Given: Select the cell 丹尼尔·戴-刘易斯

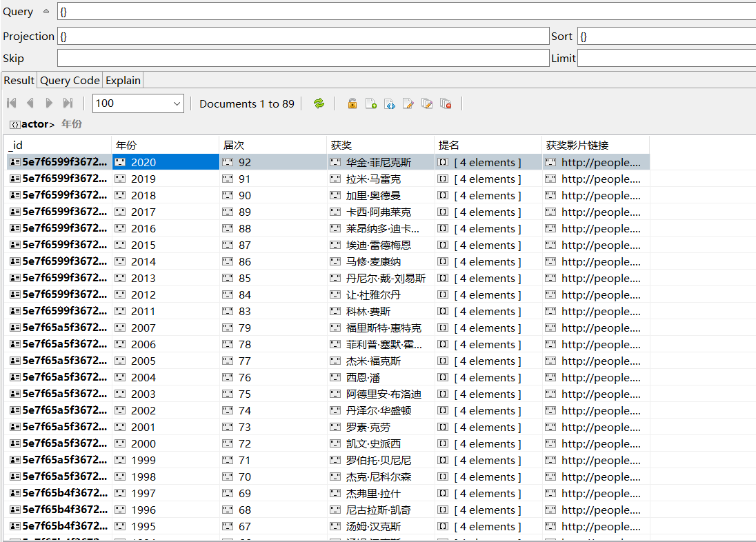Looking at the screenshot, I should point(380,278).
